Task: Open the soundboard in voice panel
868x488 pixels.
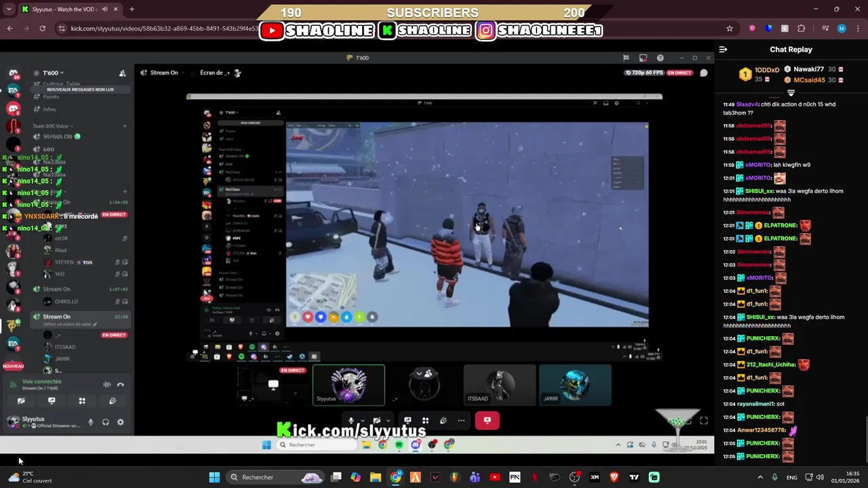Action: pyautogui.click(x=113, y=401)
